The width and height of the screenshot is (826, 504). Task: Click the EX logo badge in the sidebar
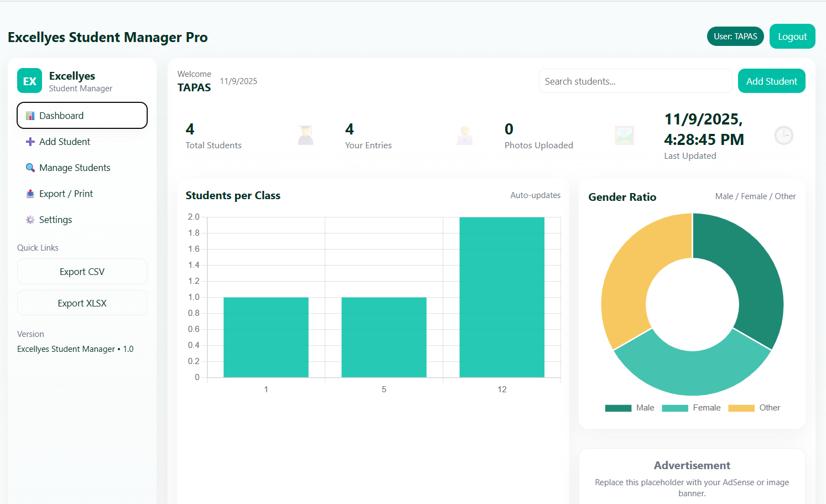tap(29, 80)
